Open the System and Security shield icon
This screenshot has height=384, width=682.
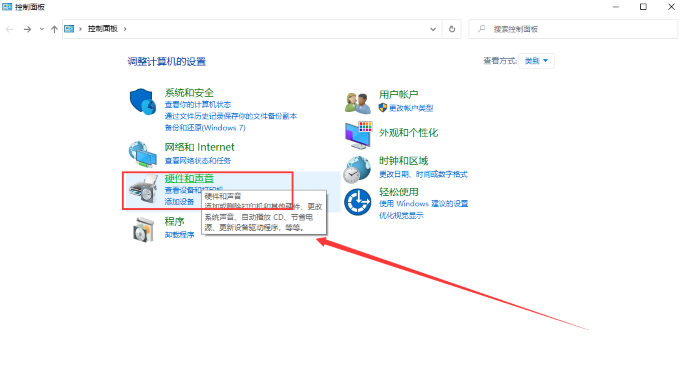143,102
